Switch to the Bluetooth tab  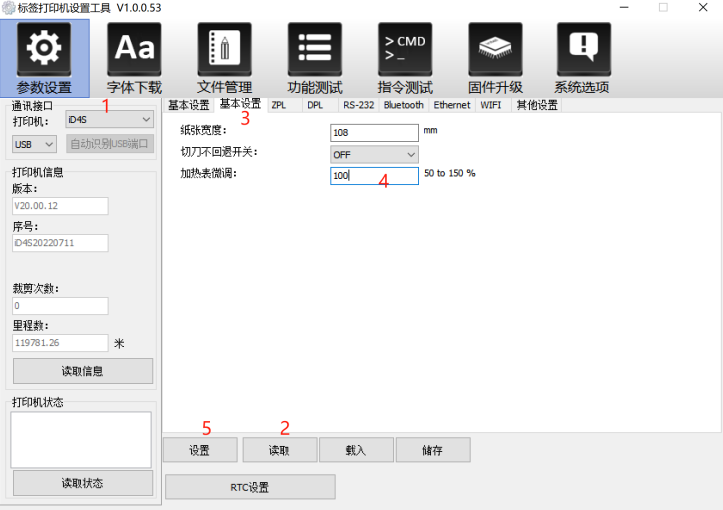pos(403,105)
